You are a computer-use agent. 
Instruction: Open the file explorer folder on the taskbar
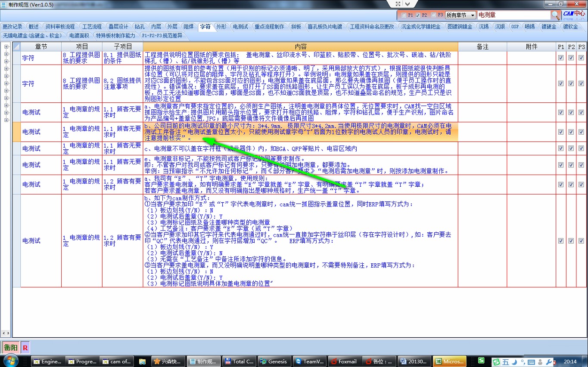point(143,361)
